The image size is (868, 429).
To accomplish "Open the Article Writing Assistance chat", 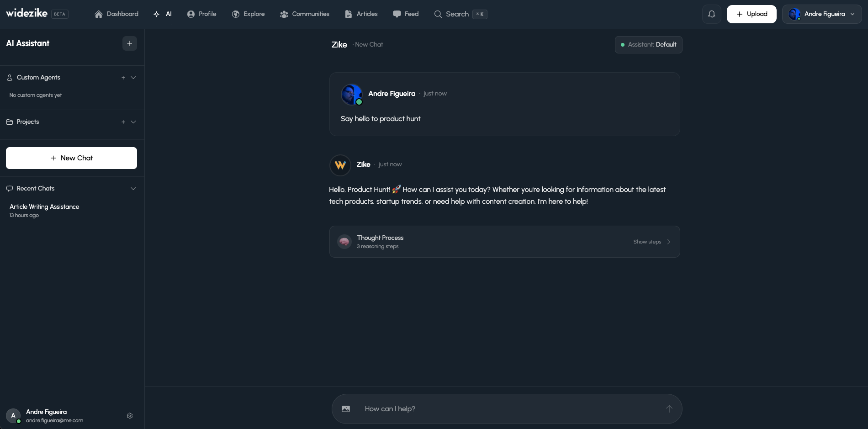I will [x=44, y=207].
